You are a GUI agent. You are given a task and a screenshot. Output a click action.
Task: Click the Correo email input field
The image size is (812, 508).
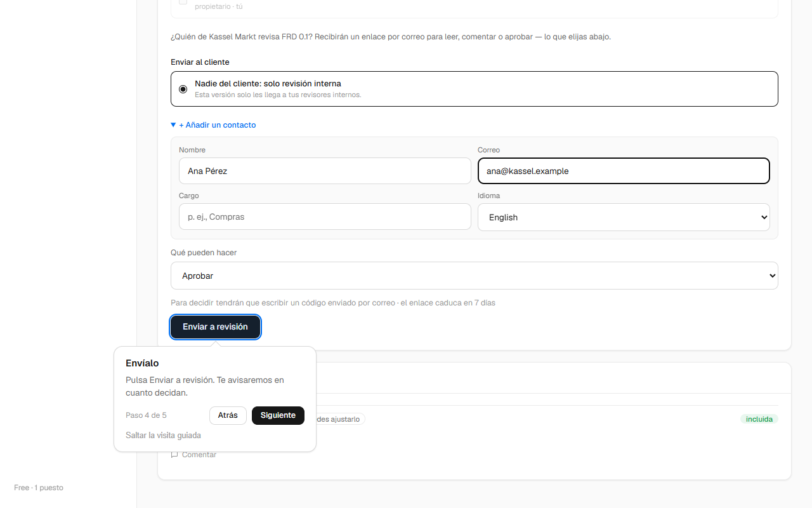624,171
